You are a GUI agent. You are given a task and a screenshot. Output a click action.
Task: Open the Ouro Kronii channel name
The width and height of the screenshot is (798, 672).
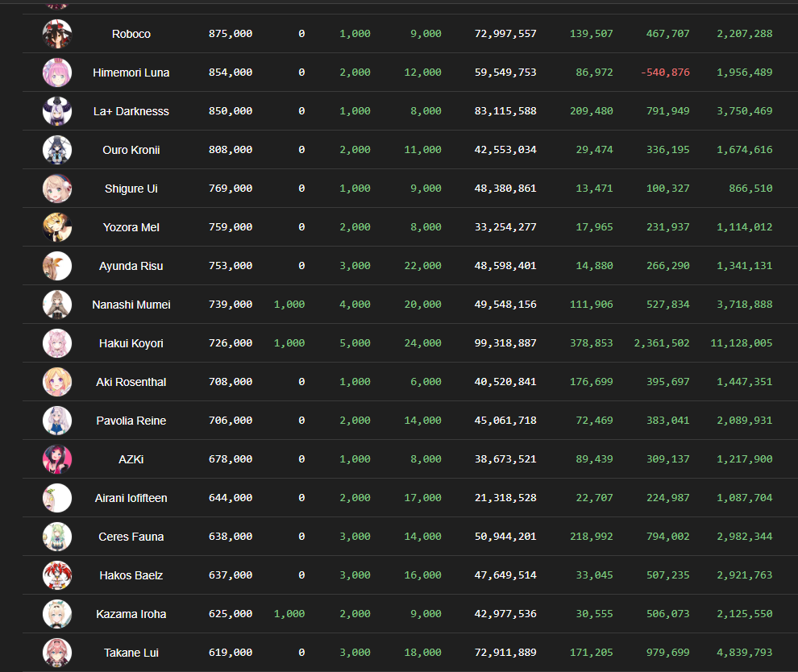tap(131, 150)
